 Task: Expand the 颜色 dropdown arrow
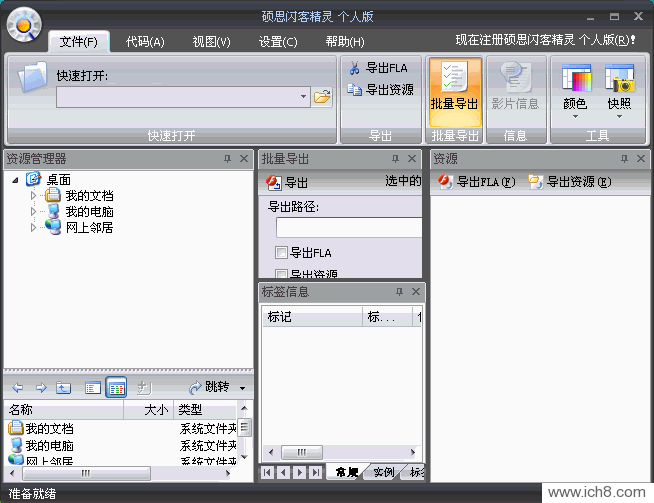(x=576, y=117)
